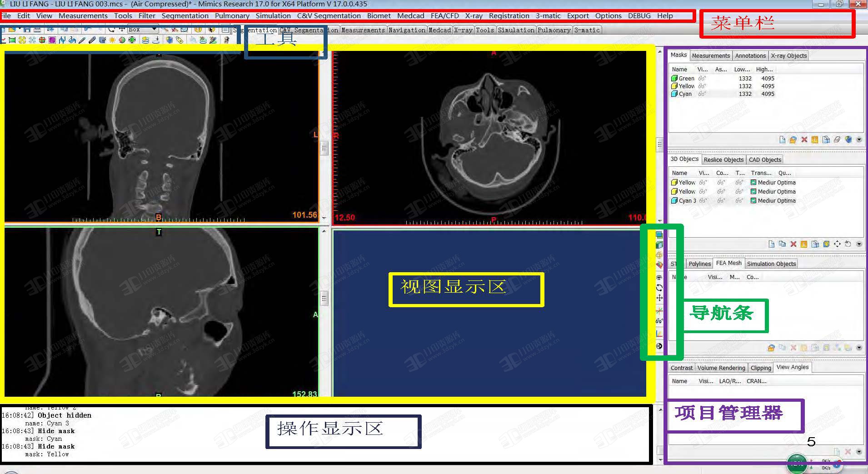Toggle visibility glasses for Cyan mask
This screenshot has width=868, height=474.
pos(702,94)
